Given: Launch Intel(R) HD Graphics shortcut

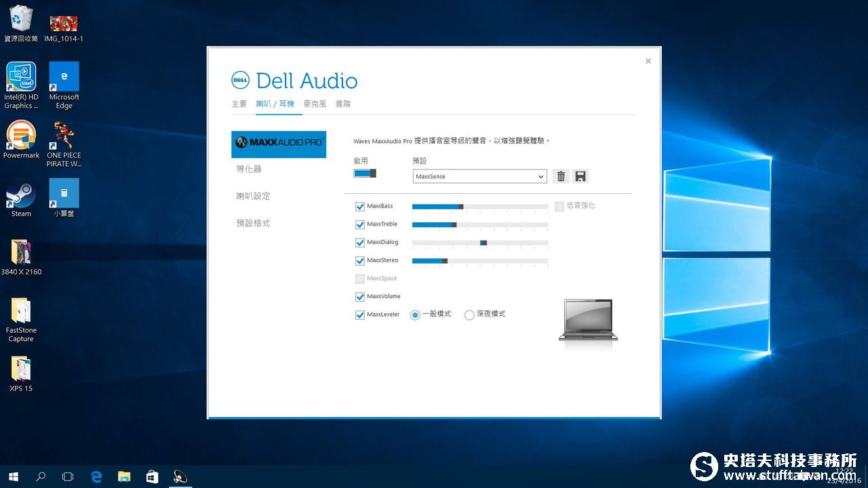Looking at the screenshot, I should [21, 85].
